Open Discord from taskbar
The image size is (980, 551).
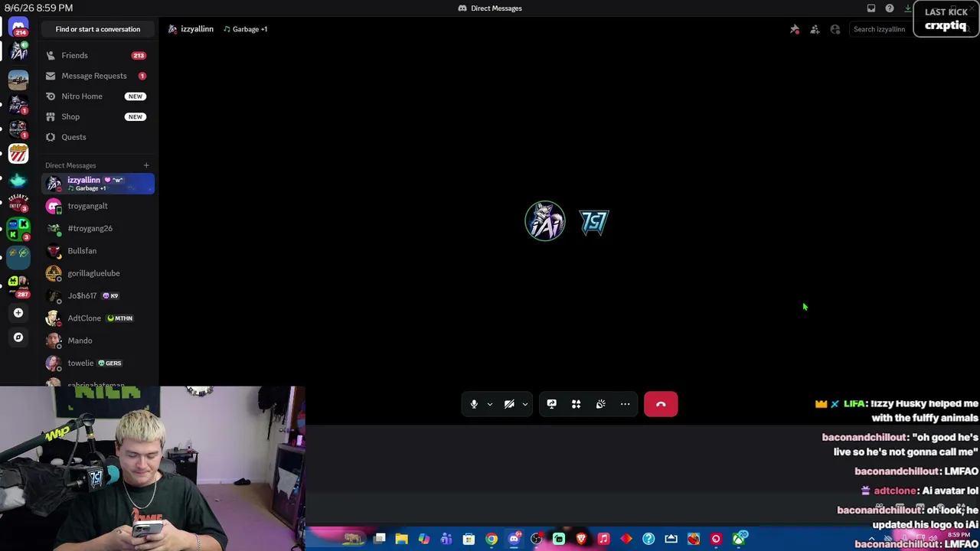(514, 540)
